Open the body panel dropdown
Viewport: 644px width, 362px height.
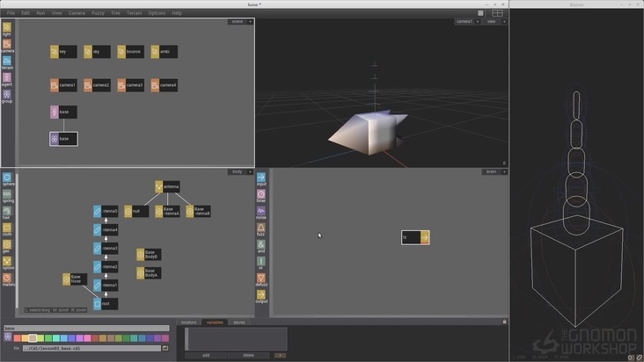click(250, 172)
